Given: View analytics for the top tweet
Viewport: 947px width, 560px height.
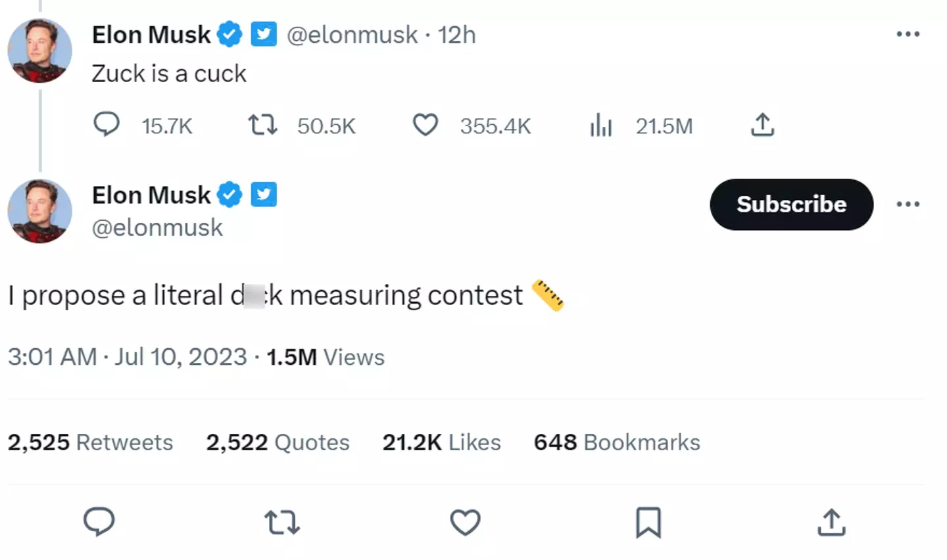Looking at the screenshot, I should (600, 125).
